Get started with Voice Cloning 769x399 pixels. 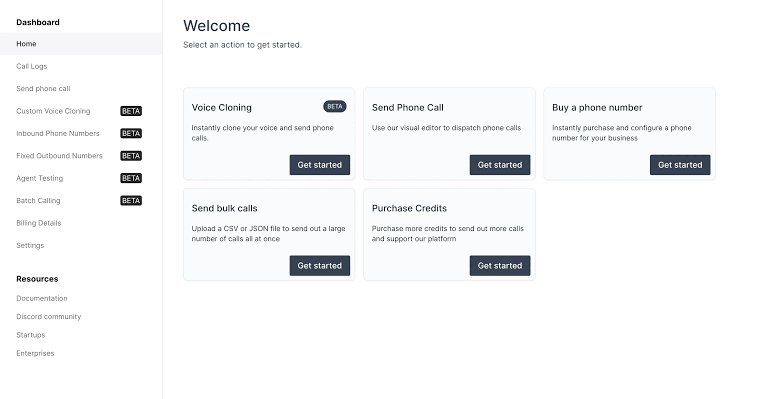[320, 165]
